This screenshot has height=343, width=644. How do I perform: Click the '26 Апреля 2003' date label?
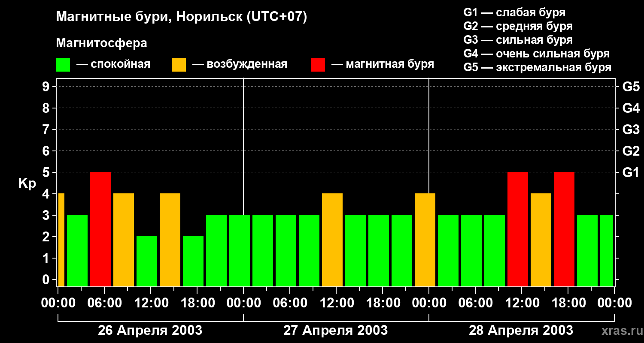click(x=150, y=331)
